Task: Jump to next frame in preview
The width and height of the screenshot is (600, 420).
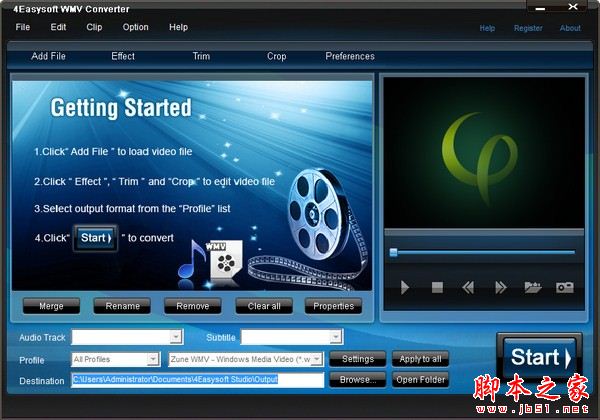Action: click(501, 287)
